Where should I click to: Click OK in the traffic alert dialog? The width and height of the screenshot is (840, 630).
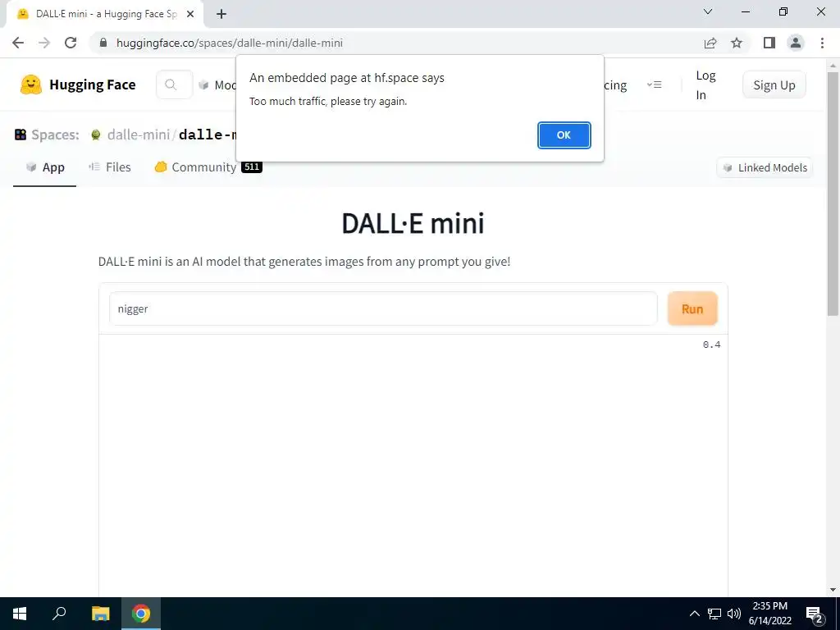(564, 135)
